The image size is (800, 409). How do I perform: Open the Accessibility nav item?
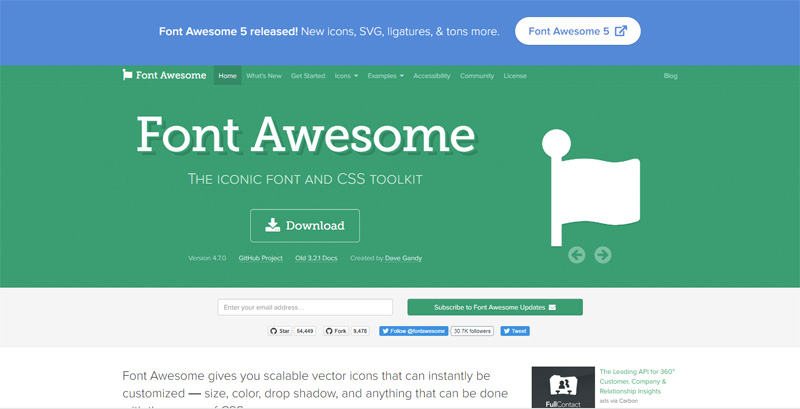[x=432, y=75]
